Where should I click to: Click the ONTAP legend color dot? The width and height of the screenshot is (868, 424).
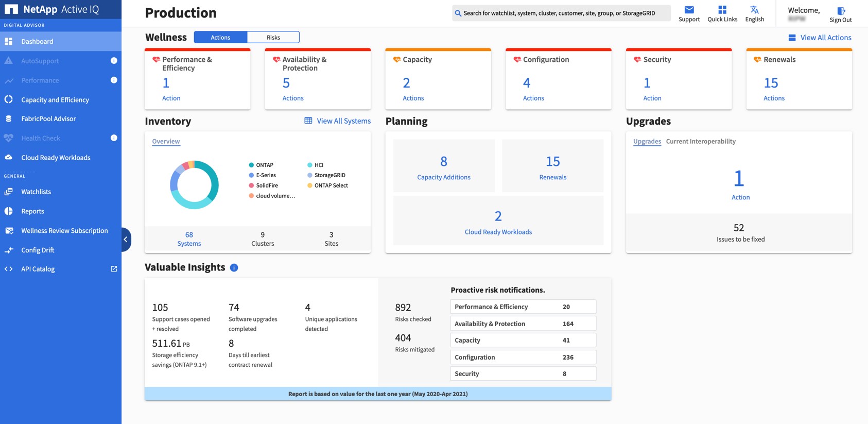point(251,165)
